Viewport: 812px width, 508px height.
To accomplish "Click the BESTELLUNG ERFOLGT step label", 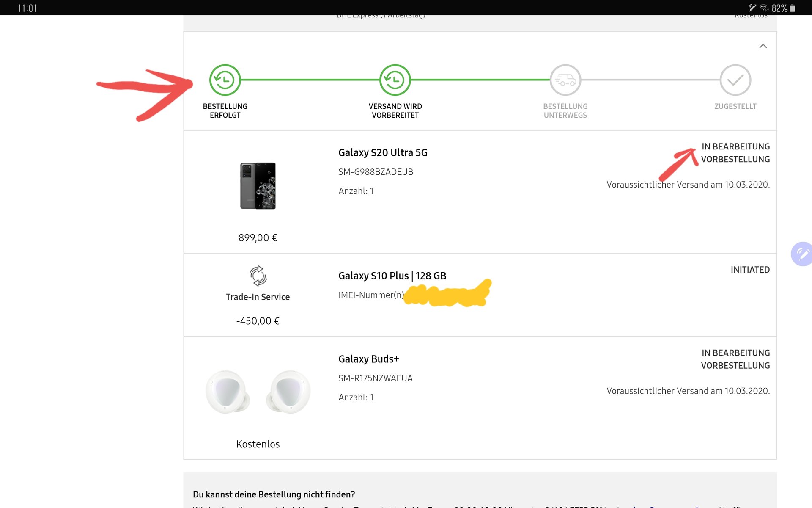I will tap(225, 110).
